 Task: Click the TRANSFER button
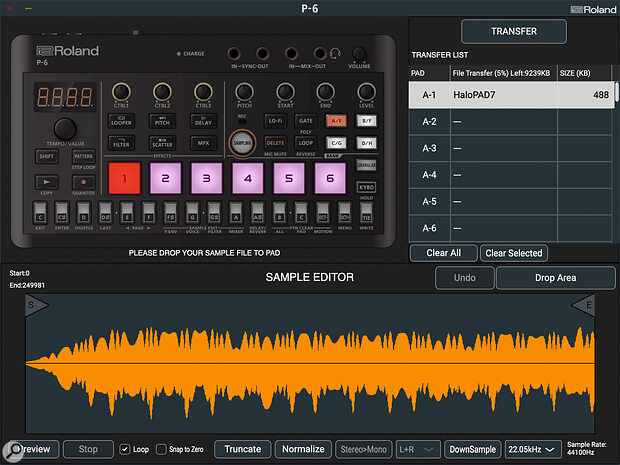pos(514,31)
